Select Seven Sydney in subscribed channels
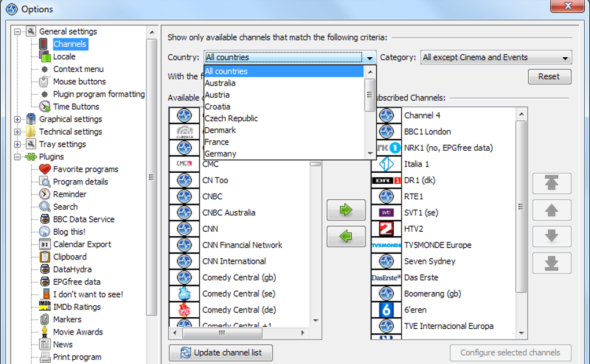The height and width of the screenshot is (364, 590). click(430, 261)
